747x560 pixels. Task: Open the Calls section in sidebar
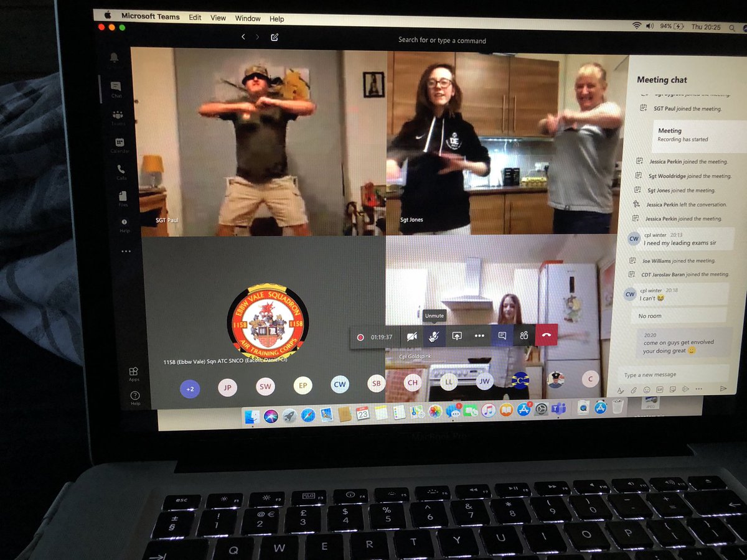tap(121, 172)
